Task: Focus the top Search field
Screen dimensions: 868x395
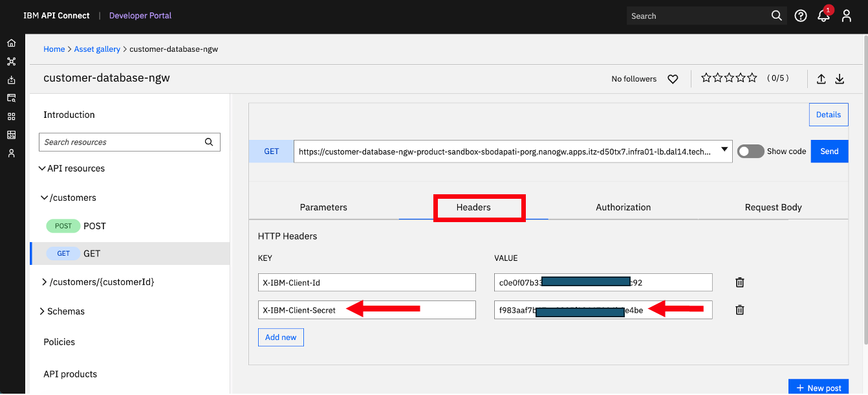Action: [699, 16]
